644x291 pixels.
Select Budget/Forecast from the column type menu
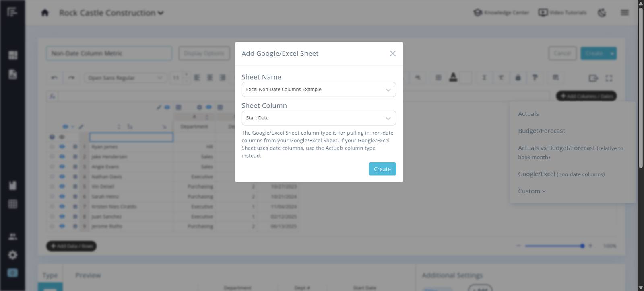tap(541, 131)
